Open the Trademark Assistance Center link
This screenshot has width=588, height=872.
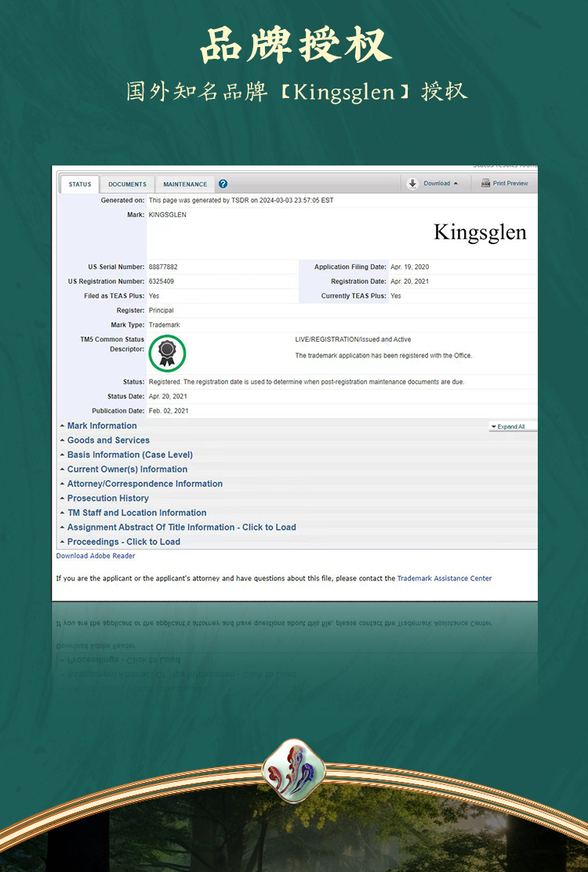click(444, 579)
